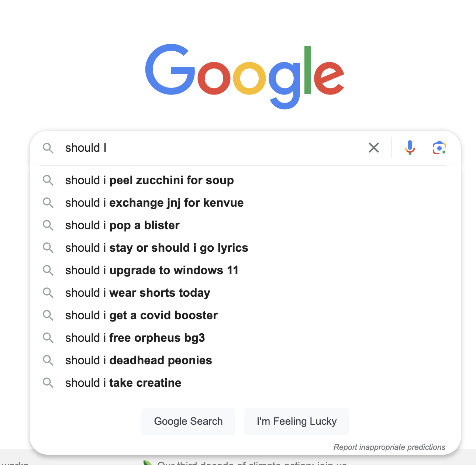Click magnifier icon beside 'peel zucchini for soup'

coord(48,180)
